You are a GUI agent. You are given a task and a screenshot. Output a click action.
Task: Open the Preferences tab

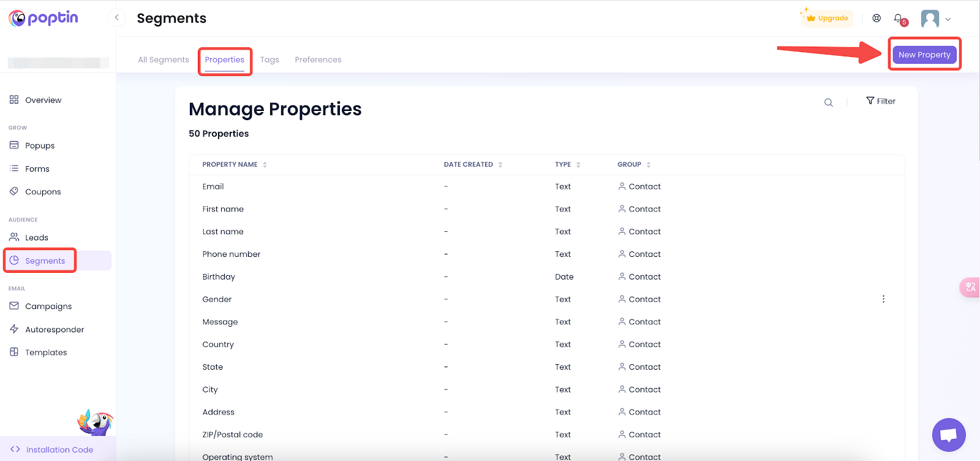pos(318,59)
